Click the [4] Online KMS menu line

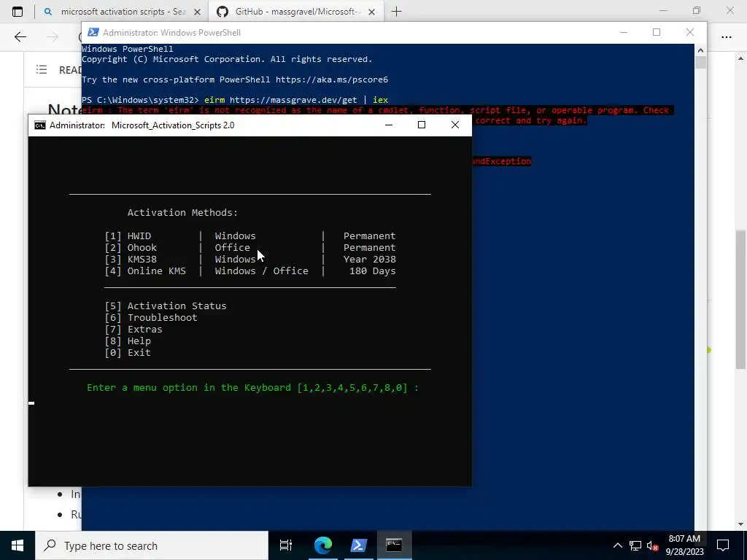coord(250,271)
